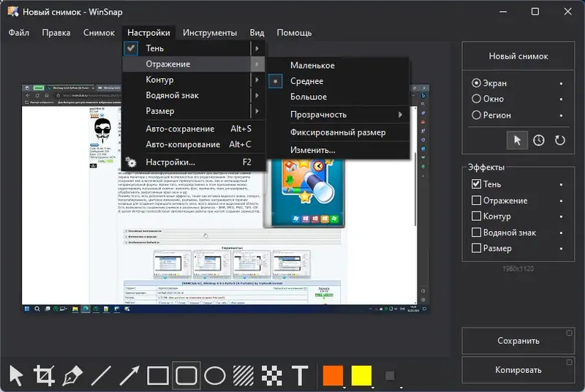
Task: Choose Большое reflection size
Action: click(x=339, y=97)
